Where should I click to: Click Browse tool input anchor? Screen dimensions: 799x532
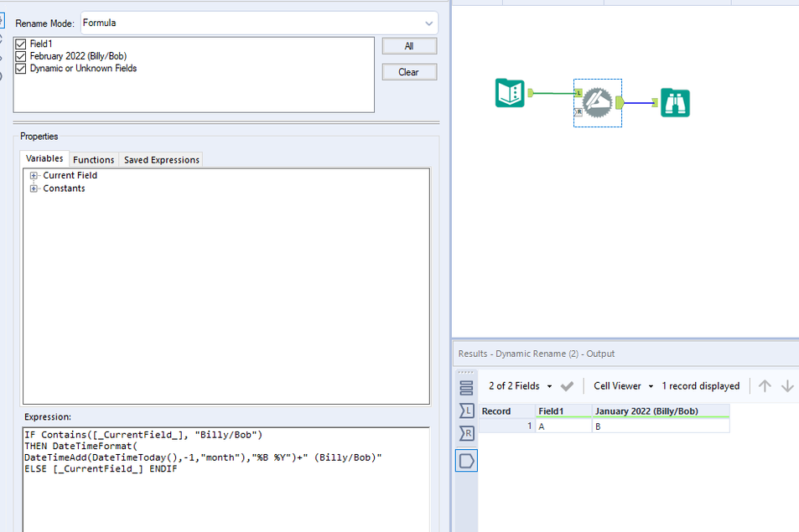click(x=655, y=103)
